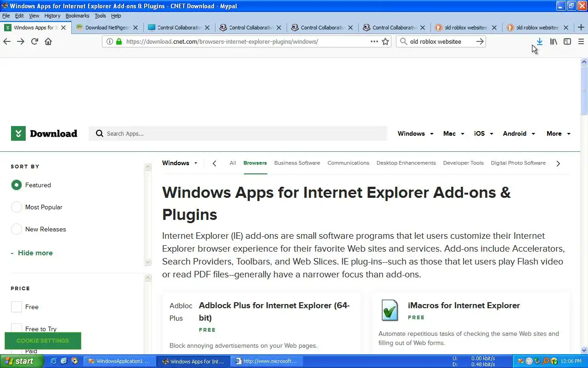588x368 pixels.
Task: Open the File menu
Action: [6, 16]
